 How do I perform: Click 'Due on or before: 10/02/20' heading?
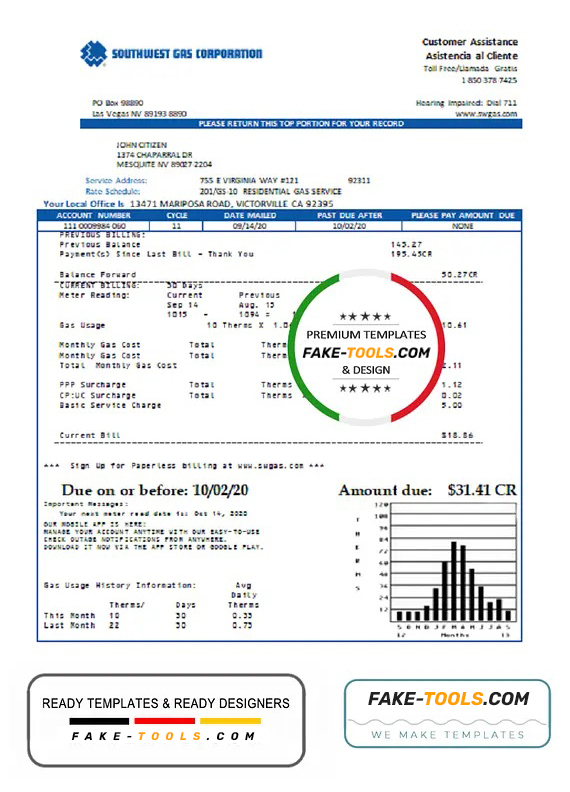click(x=155, y=490)
